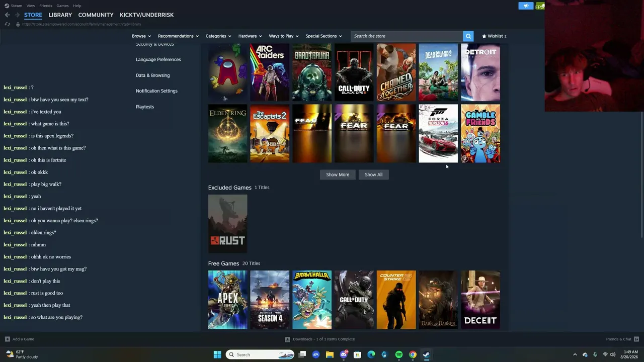Expand the Categories dropdown
The image size is (644, 362).
point(218,36)
